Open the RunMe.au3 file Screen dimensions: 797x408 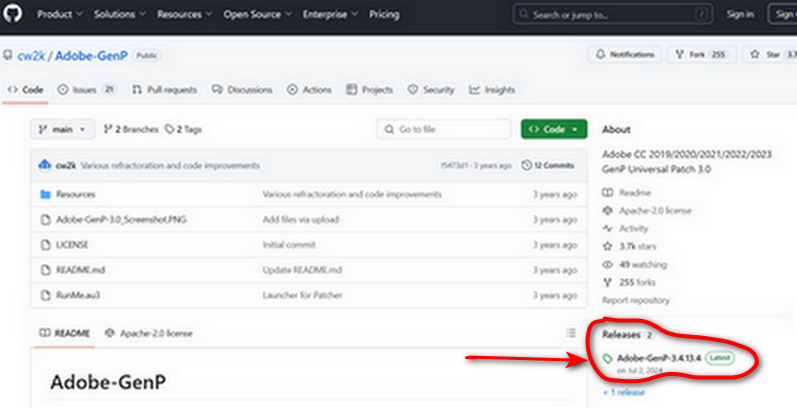[x=78, y=295]
